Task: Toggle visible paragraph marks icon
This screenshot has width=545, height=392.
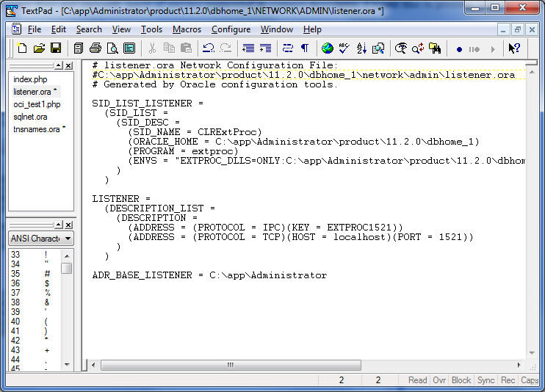Action: [305, 48]
